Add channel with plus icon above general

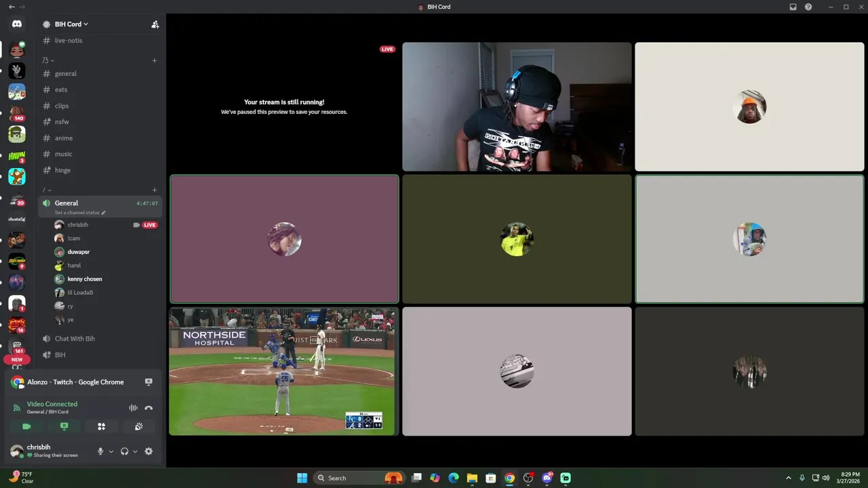(x=155, y=60)
